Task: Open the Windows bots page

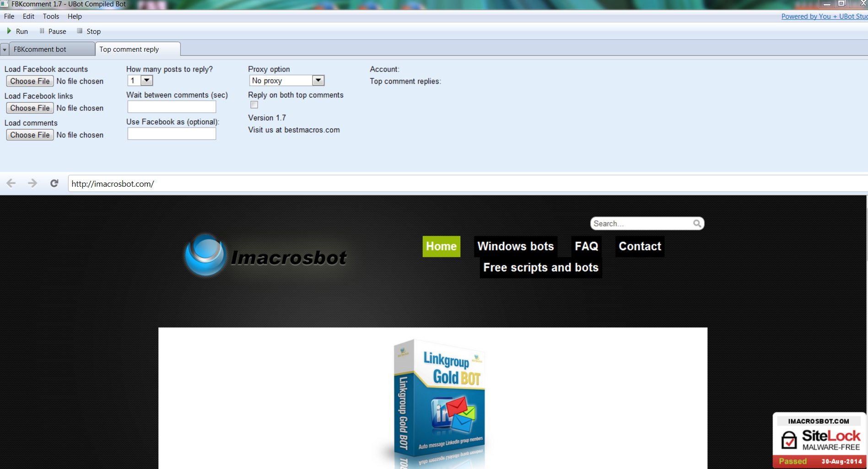Action: click(x=516, y=246)
